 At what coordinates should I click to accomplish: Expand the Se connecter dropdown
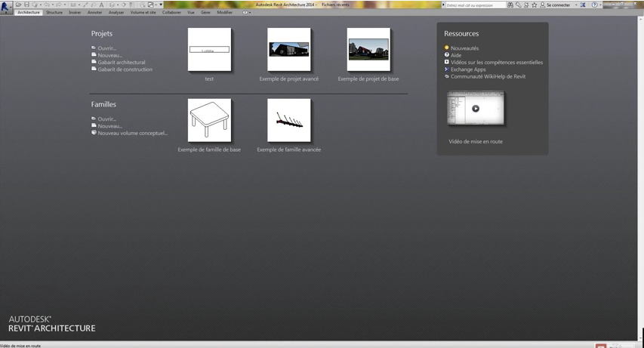click(x=575, y=5)
